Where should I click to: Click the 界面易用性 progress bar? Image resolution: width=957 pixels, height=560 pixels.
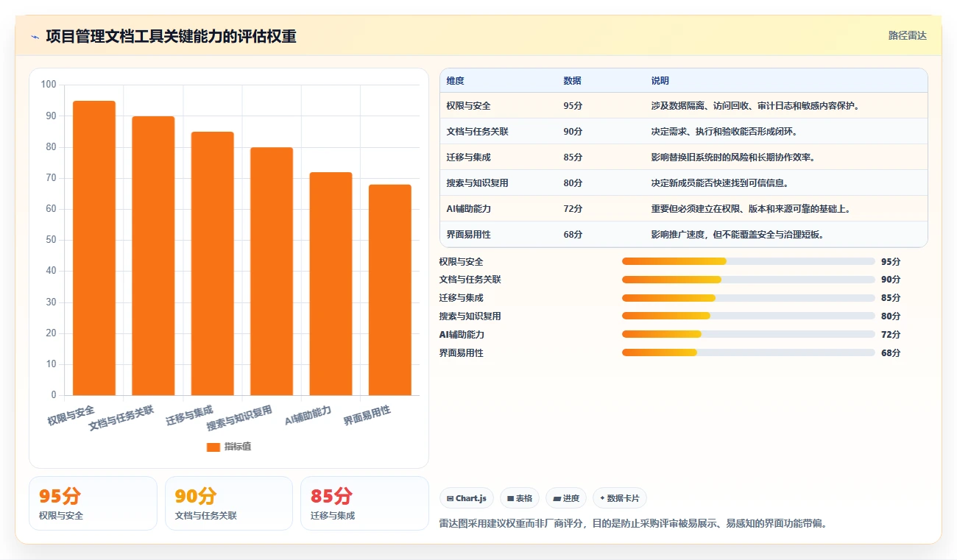click(x=749, y=352)
